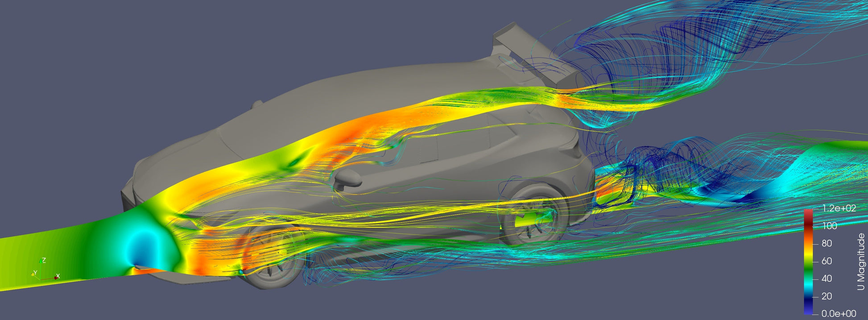
Task: Click the red X axis endpoint
Action: click(56, 278)
